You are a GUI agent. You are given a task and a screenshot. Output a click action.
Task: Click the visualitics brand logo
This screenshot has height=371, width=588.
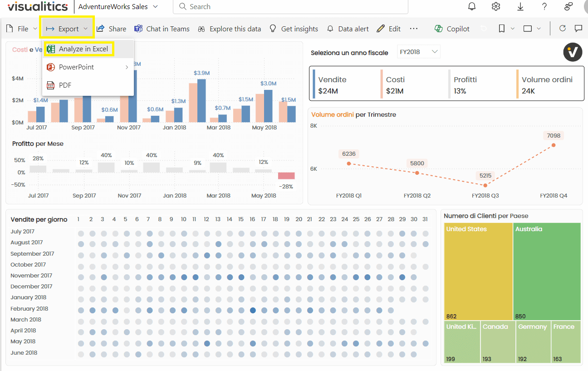(37, 6)
